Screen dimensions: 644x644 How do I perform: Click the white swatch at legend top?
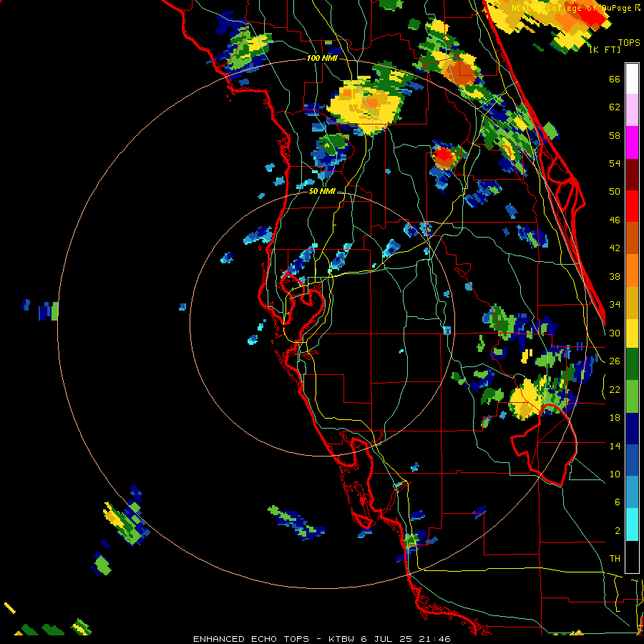pyautogui.click(x=632, y=79)
